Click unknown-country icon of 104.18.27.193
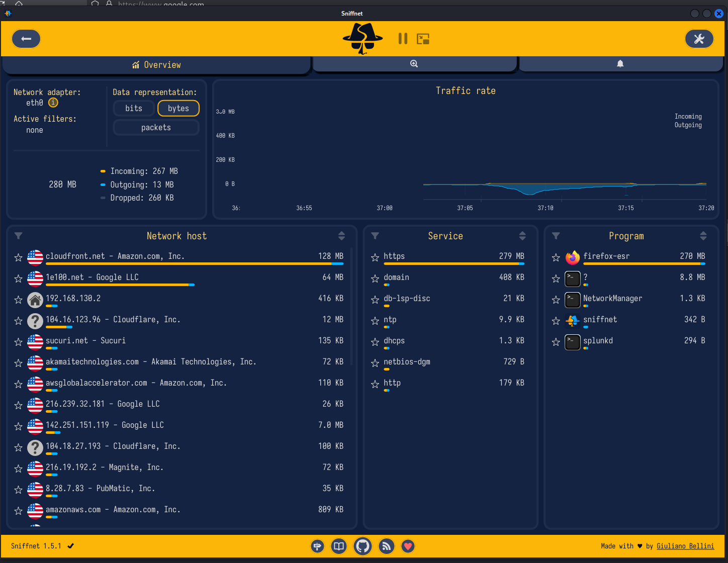The width and height of the screenshot is (728, 563). point(35,447)
